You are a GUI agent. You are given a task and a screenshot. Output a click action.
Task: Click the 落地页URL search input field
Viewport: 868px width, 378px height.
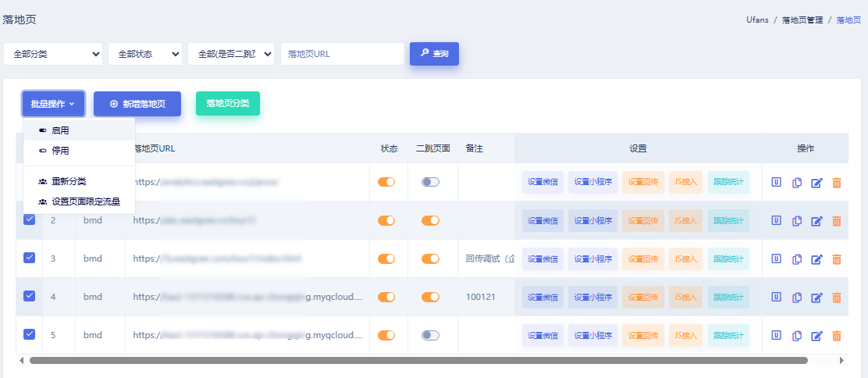342,54
